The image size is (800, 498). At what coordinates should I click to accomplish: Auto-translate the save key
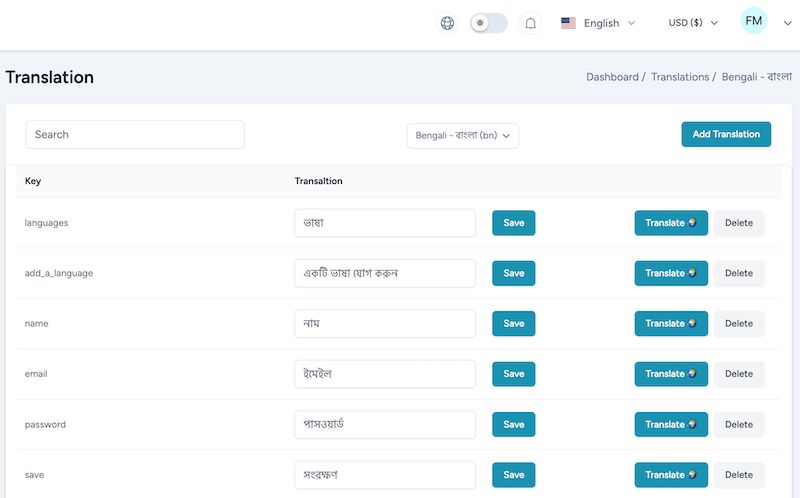click(x=671, y=475)
